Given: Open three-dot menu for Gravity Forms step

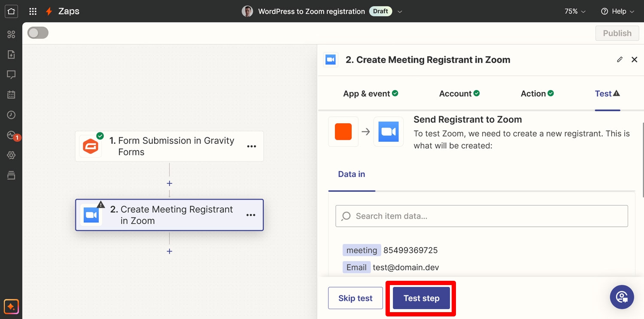Looking at the screenshot, I should 252,146.
